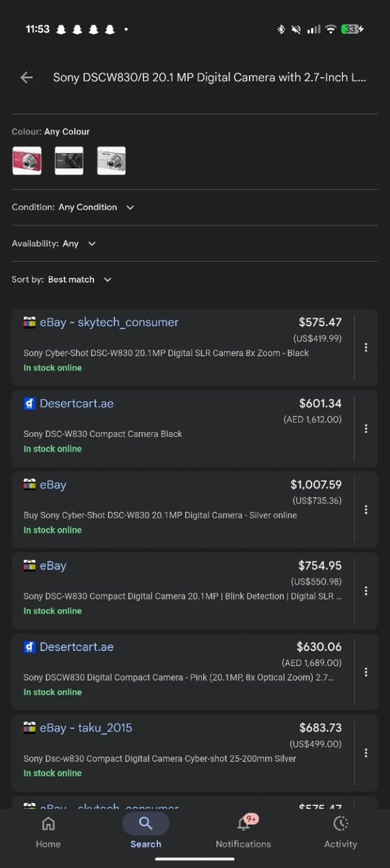This screenshot has height=868, width=390.
Task: Select the black camera colour option
Action: [x=69, y=161]
